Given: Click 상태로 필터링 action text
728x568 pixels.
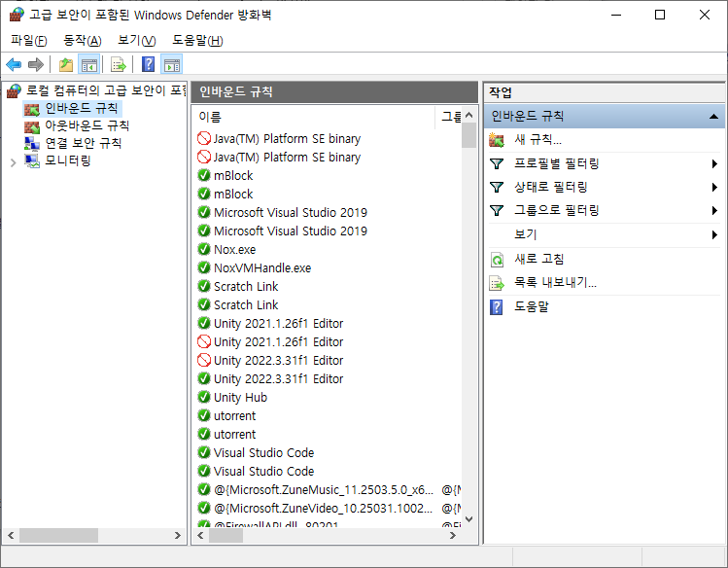Looking at the screenshot, I should coord(551,187).
